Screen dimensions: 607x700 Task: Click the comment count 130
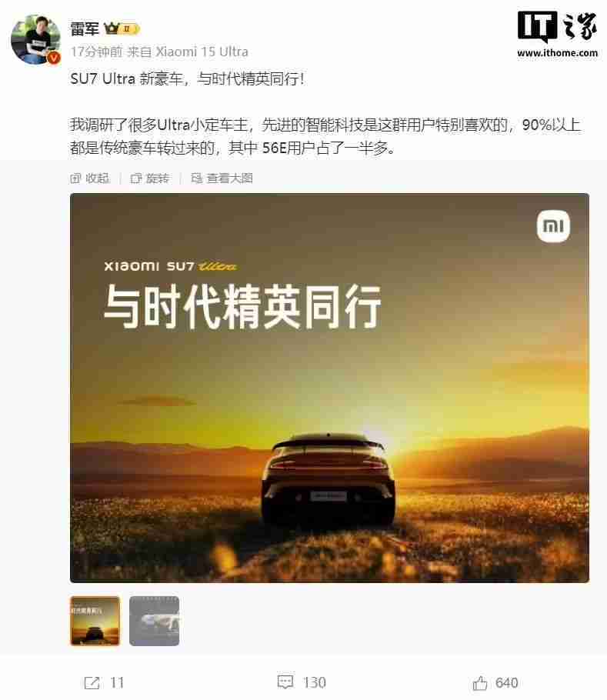315,682
